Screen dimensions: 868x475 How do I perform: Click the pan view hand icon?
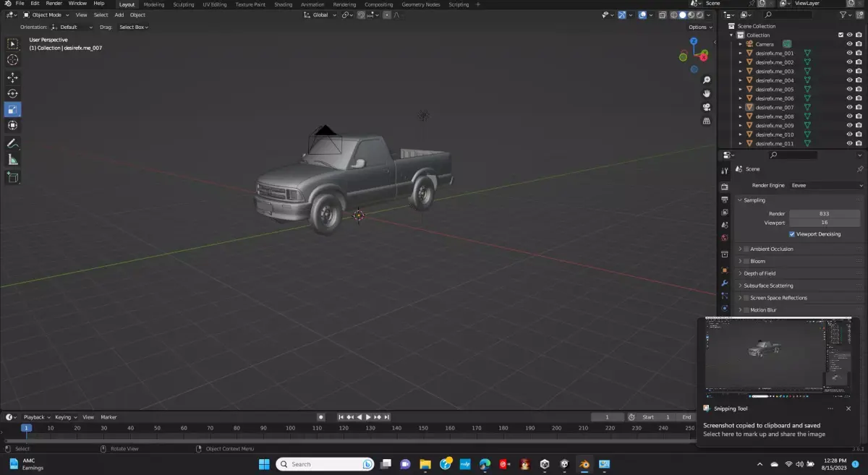707,93
